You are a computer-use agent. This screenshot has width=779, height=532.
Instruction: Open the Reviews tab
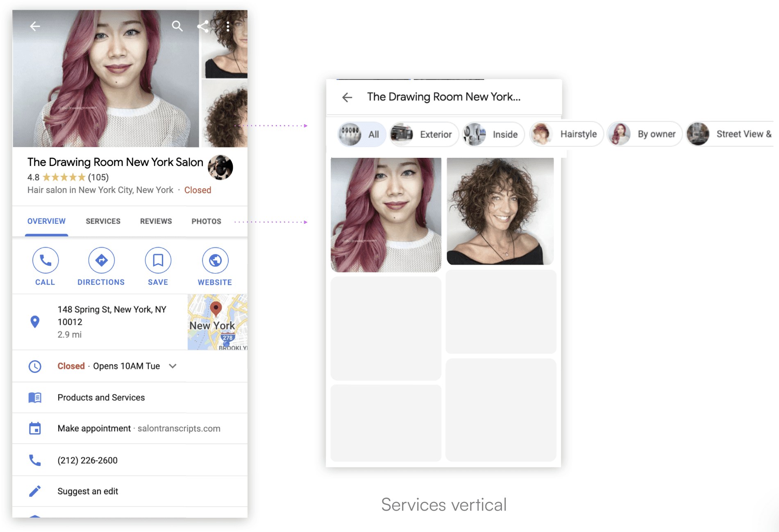(156, 221)
